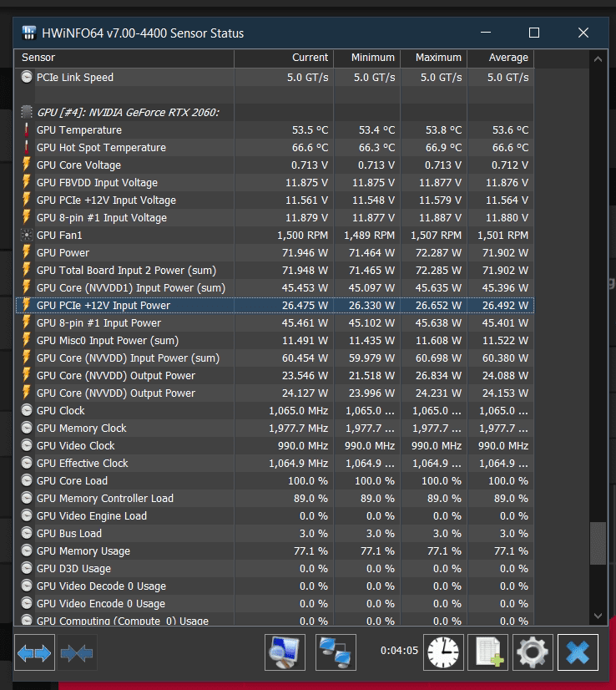The height and width of the screenshot is (690, 616).
Task: Click the vertical scrollbar thumb
Action: point(598,543)
